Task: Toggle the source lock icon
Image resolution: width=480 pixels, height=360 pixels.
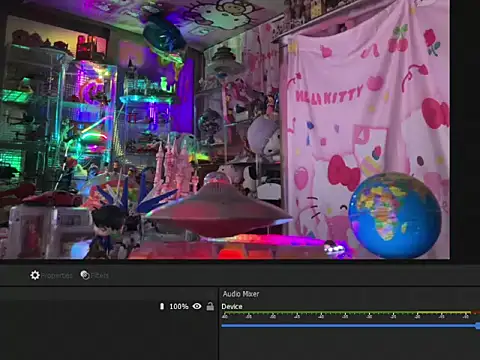Action: [x=210, y=306]
